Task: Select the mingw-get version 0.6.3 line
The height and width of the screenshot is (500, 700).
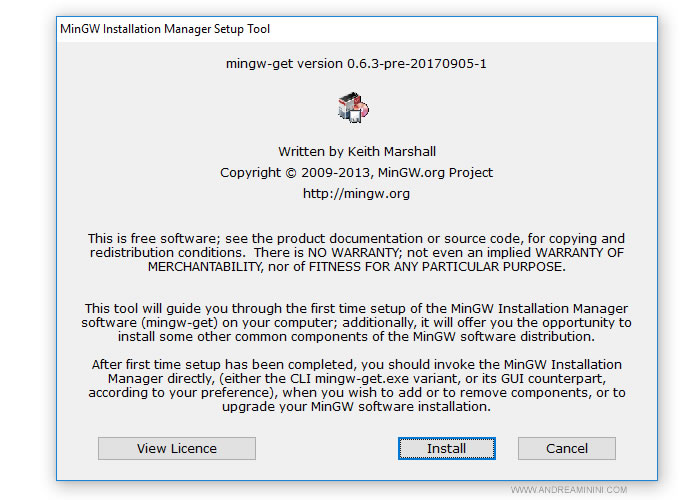Action: (357, 63)
